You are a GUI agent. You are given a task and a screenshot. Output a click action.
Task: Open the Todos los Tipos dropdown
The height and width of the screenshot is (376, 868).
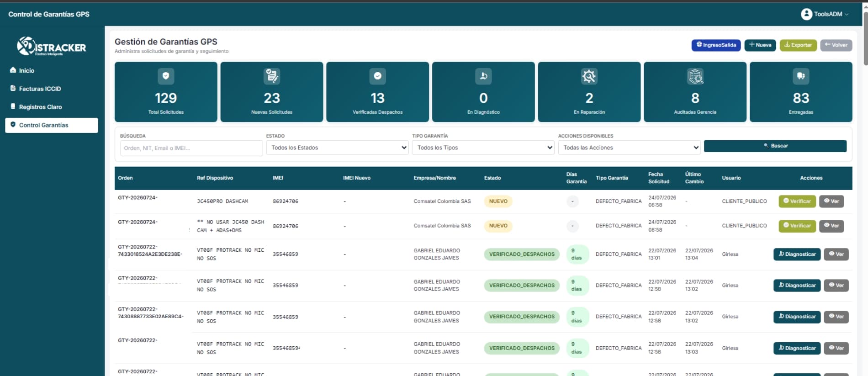[483, 148]
